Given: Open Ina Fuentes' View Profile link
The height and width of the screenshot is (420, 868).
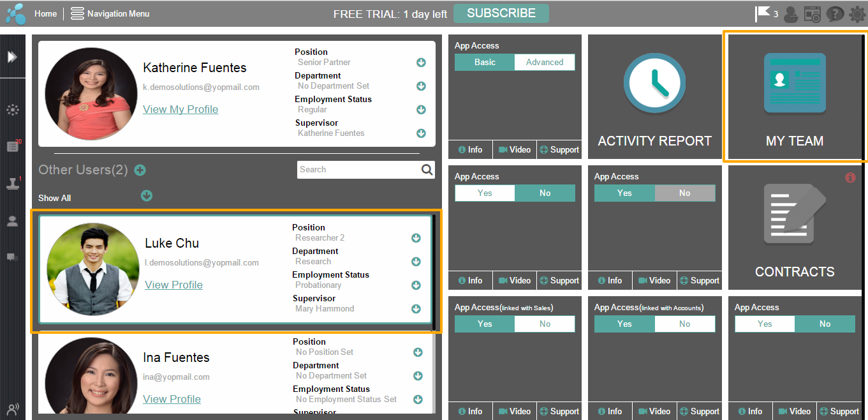Looking at the screenshot, I should pyautogui.click(x=172, y=400).
